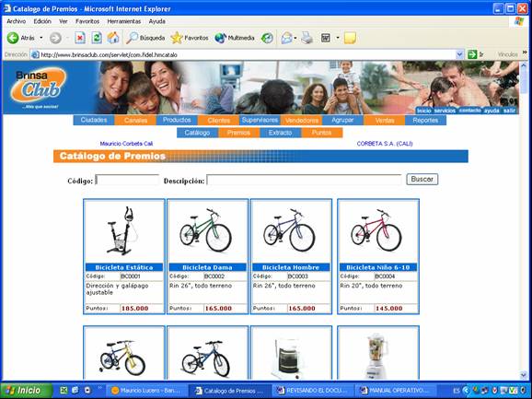Open the Archivo menu

point(17,21)
